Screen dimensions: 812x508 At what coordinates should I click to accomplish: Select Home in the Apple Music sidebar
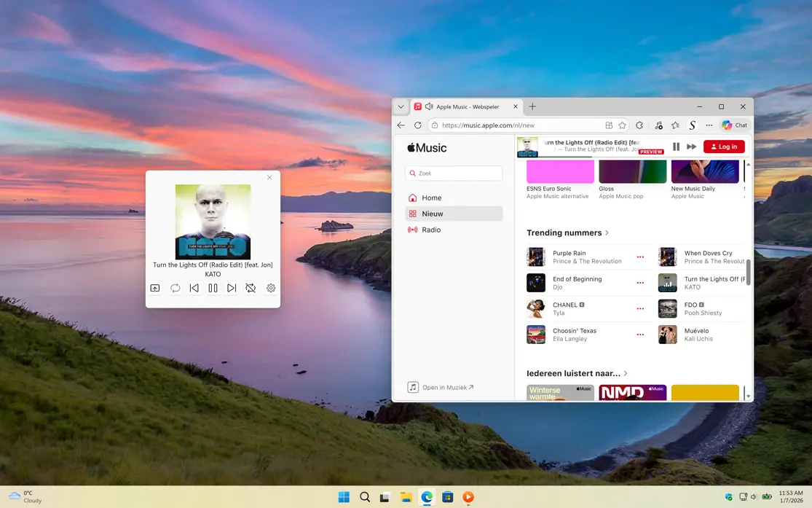(431, 198)
